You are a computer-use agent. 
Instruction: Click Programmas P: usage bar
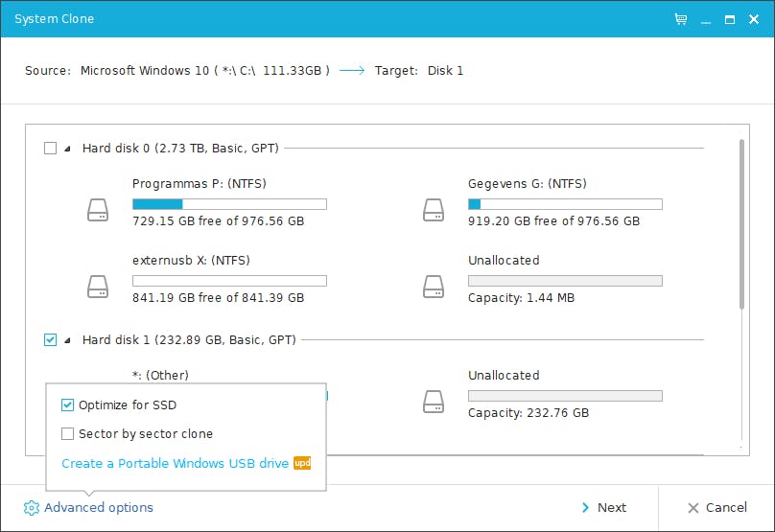229,204
